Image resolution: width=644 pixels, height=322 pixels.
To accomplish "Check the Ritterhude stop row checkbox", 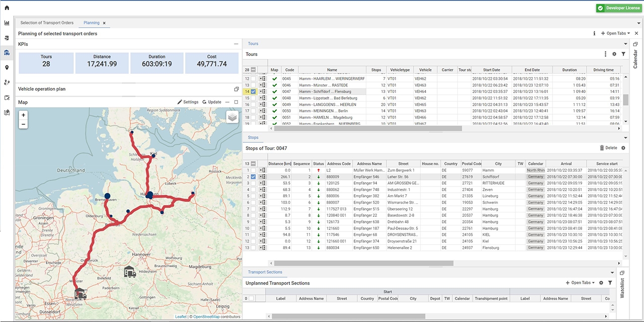I will click(254, 183).
